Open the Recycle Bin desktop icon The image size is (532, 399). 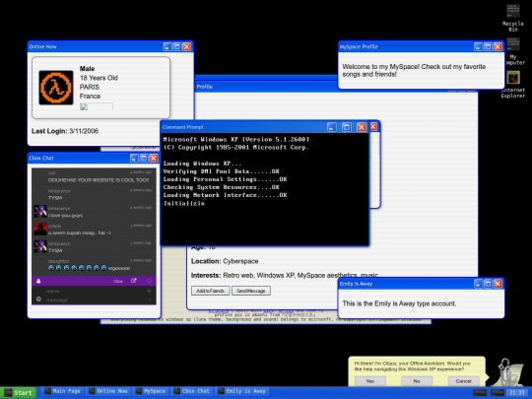pyautogui.click(x=513, y=18)
